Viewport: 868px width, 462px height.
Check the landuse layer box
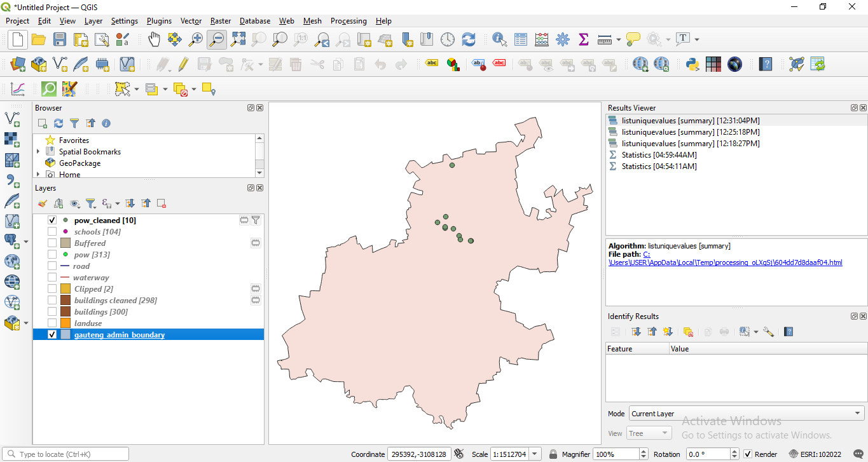52,323
